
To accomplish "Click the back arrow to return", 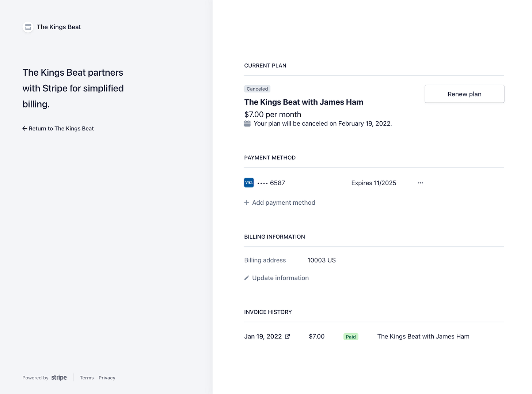I will click(25, 129).
